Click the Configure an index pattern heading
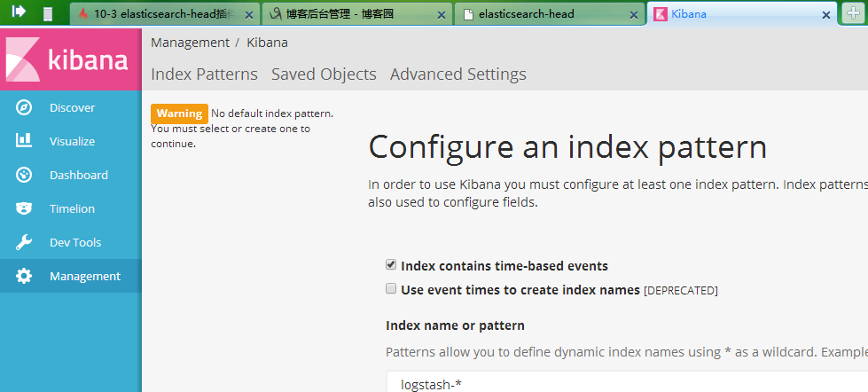The width and height of the screenshot is (868, 392). tap(567, 148)
